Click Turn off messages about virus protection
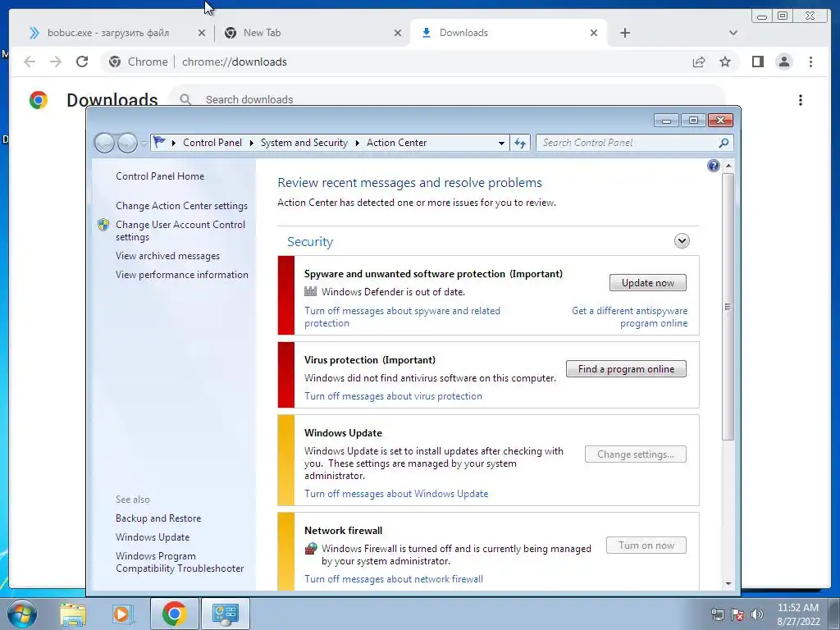The height and width of the screenshot is (630, 840). pos(393,396)
